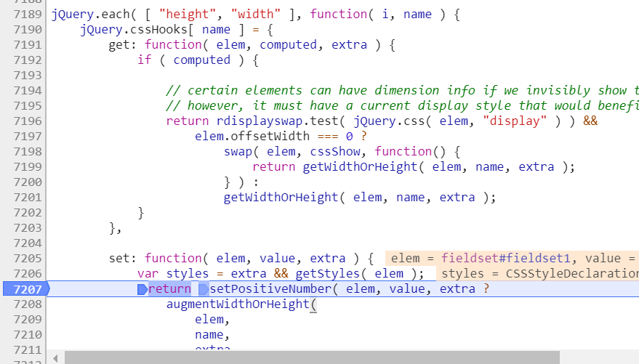Click line number 7196 in gutter
This screenshot has height=364, width=639.
pos(28,121)
